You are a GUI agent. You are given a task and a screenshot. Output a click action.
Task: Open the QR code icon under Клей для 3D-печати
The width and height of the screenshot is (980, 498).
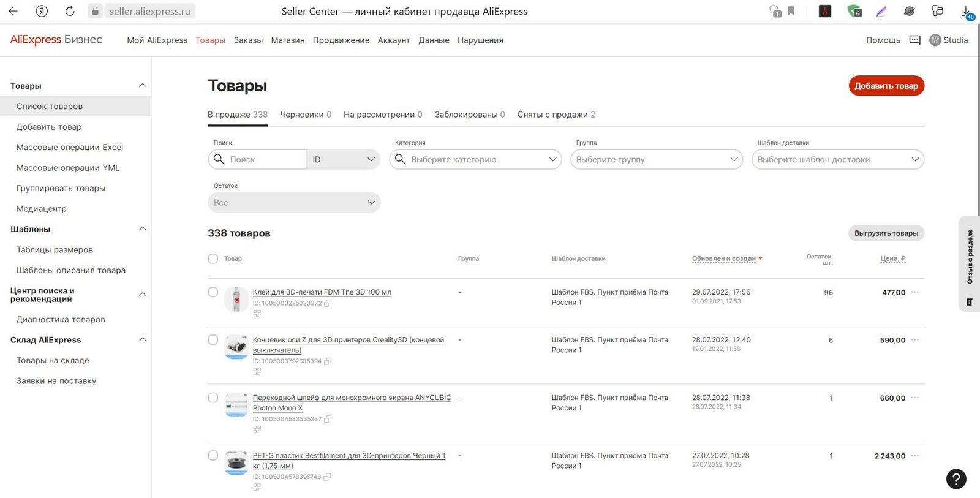pos(257,314)
